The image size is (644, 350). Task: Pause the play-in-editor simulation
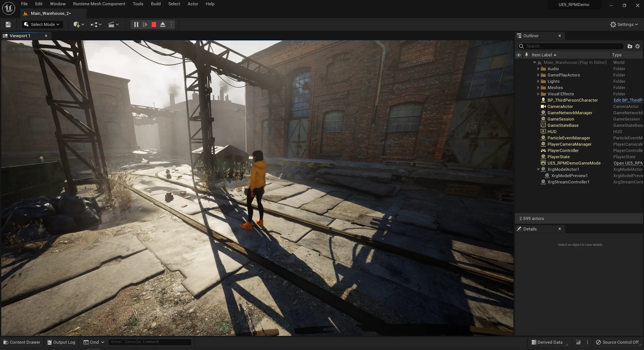136,24
